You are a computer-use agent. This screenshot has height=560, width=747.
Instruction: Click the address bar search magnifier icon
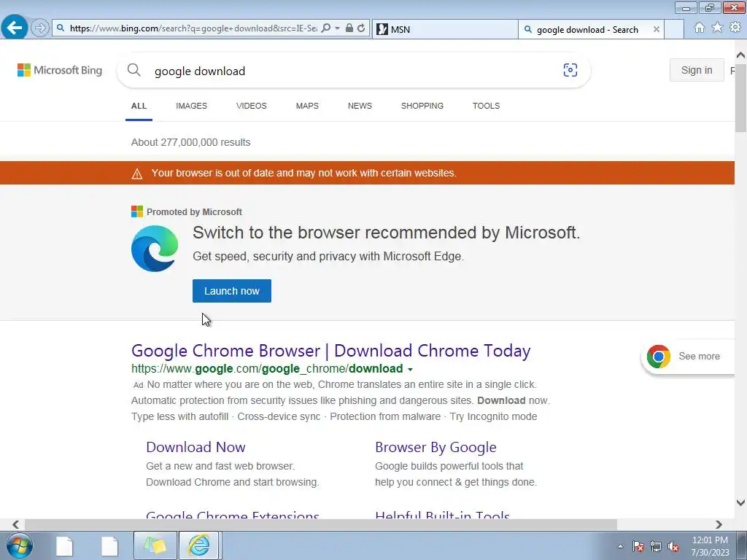pyautogui.click(x=326, y=28)
